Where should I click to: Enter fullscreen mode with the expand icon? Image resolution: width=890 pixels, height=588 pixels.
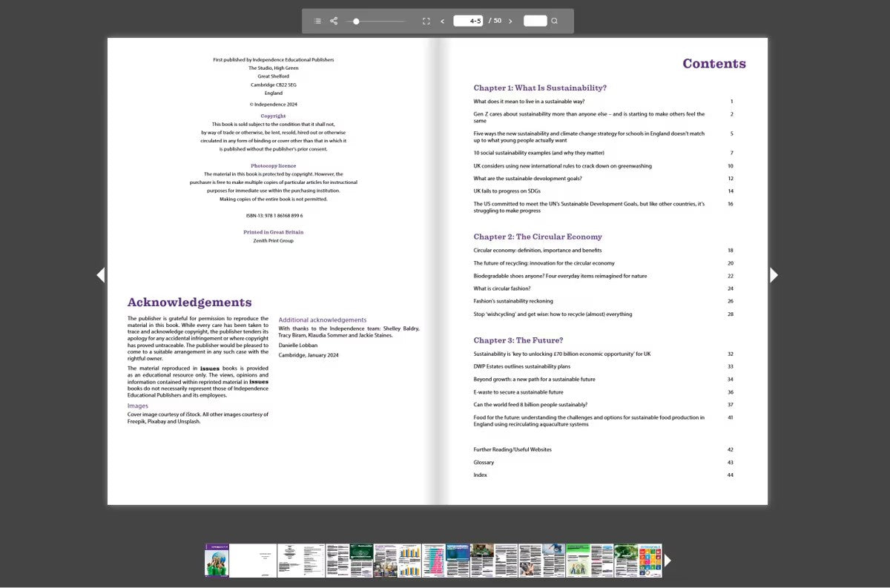(426, 21)
